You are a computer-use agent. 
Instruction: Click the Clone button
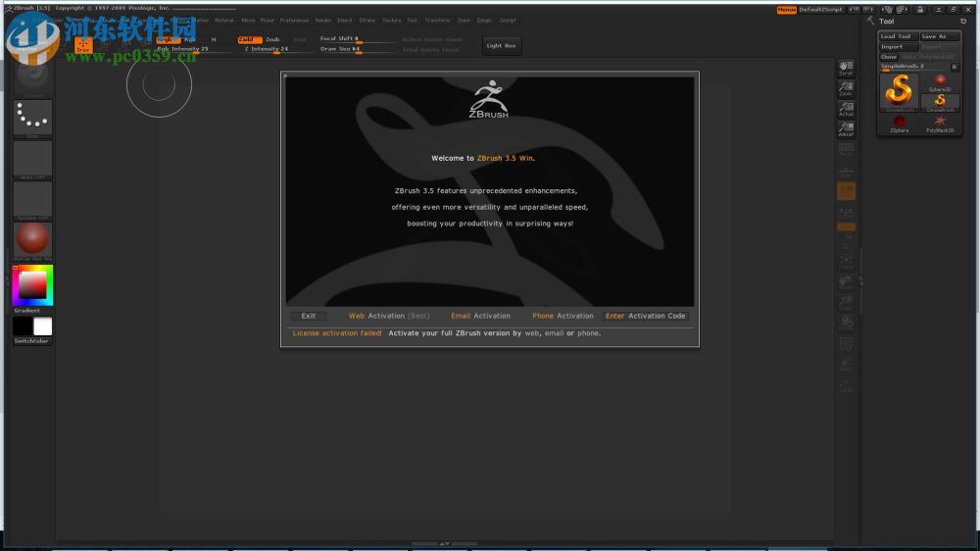pos(889,56)
